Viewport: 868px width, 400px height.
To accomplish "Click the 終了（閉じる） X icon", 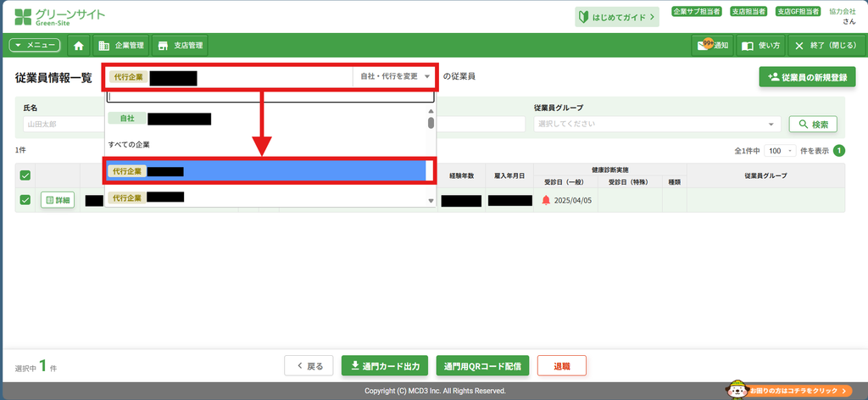I will point(798,46).
